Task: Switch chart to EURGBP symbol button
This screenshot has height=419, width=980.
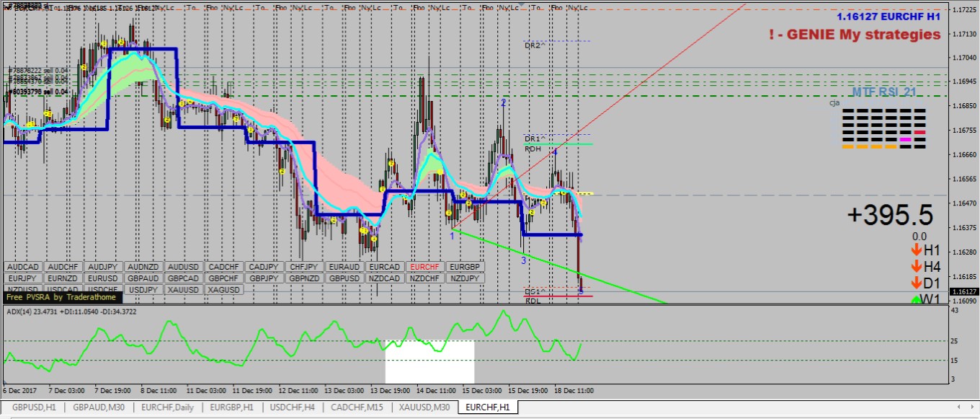Action: coord(464,267)
